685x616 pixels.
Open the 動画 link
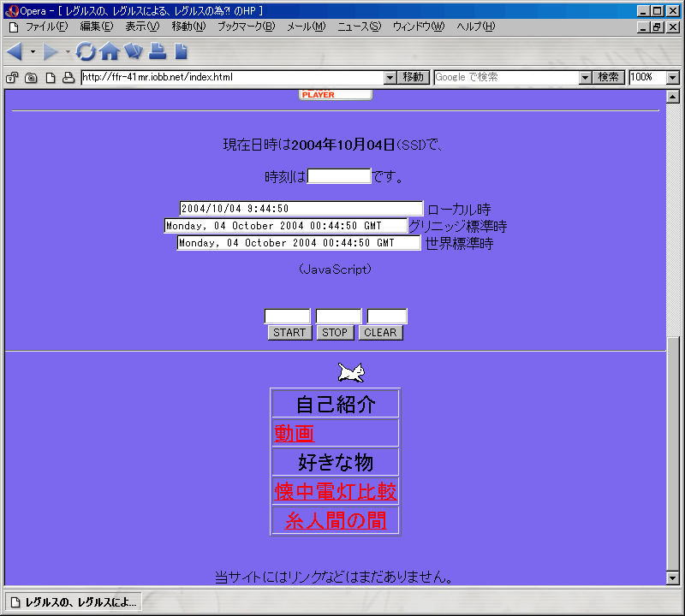(294, 434)
